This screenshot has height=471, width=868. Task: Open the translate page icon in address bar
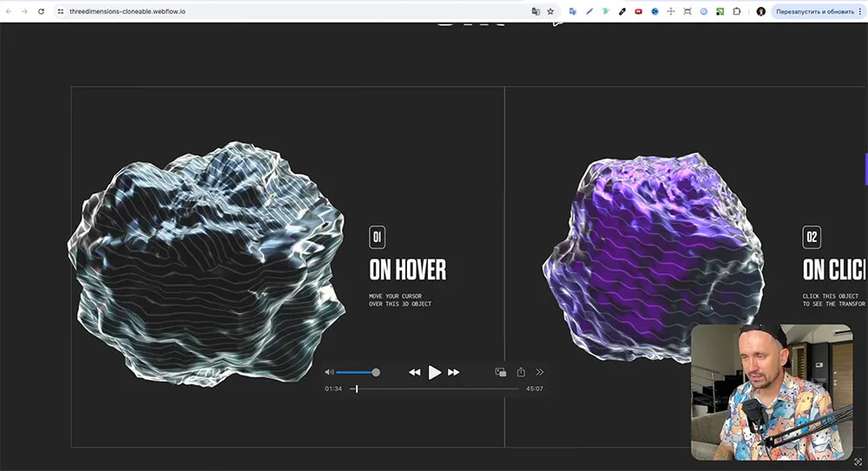point(536,11)
